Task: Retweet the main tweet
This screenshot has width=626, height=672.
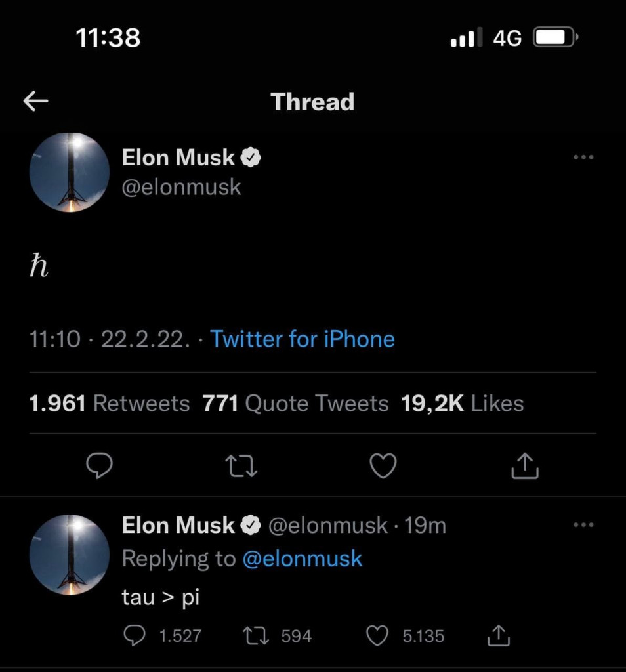Action: point(241,466)
